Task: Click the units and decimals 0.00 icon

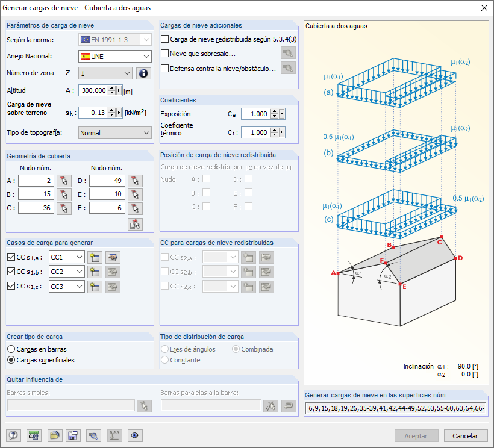Action: pyautogui.click(x=33, y=435)
